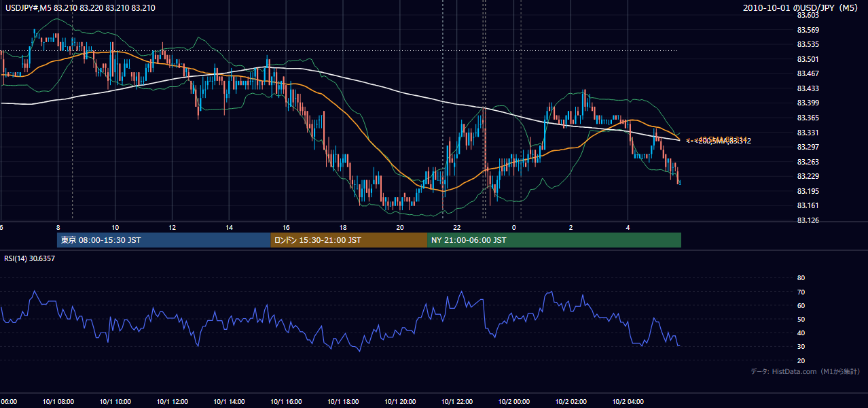
Task: Click price axis label 83.297
Action: 808,148
